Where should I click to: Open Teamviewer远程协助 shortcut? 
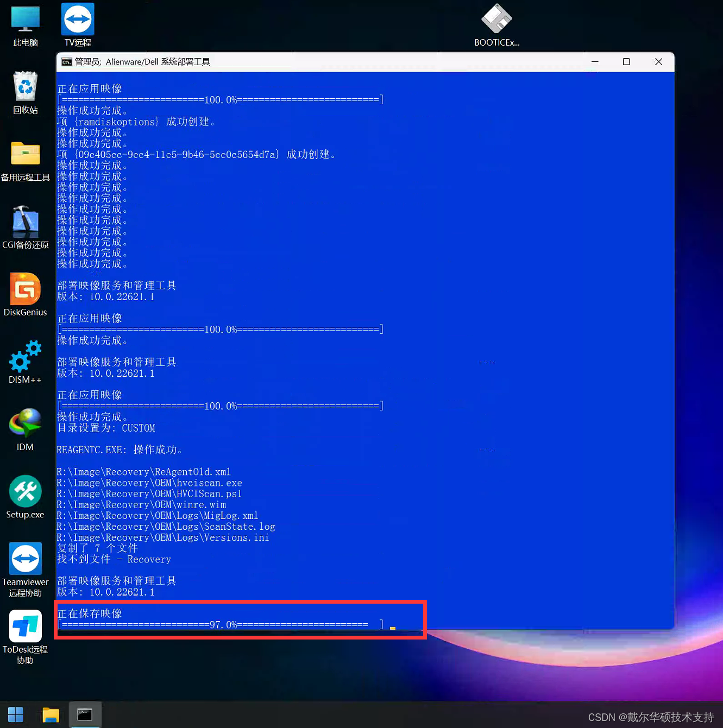click(x=26, y=569)
